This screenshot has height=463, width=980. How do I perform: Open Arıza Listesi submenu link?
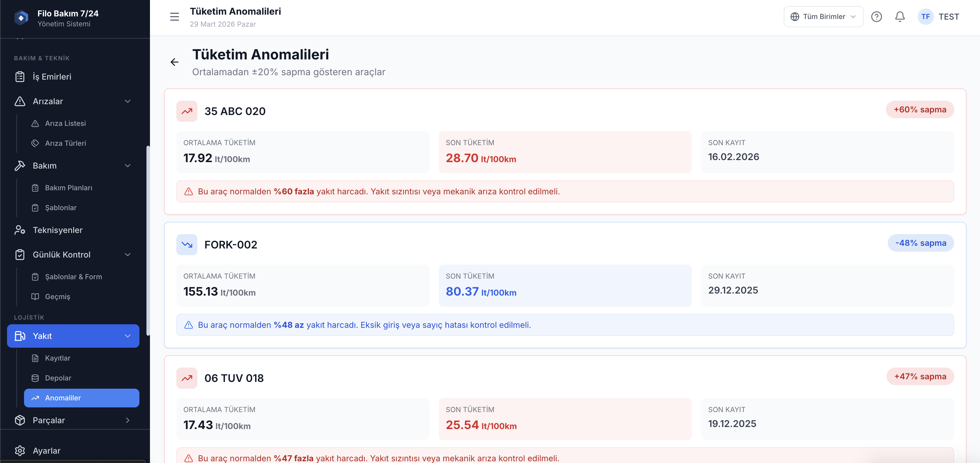coord(65,123)
